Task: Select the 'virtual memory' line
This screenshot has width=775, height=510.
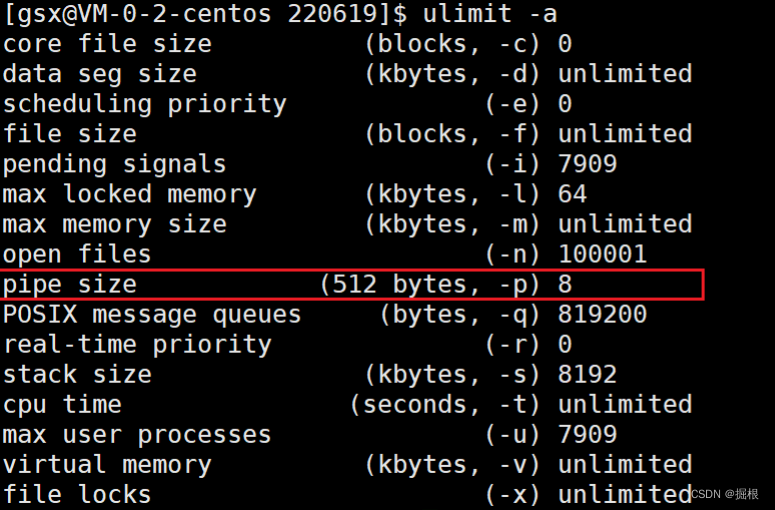Action: click(347, 465)
